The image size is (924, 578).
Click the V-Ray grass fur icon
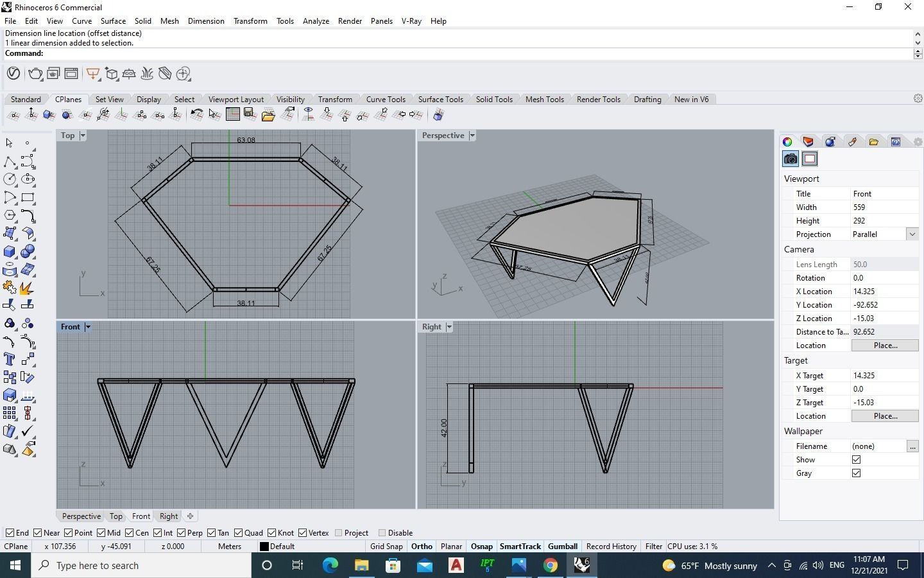[147, 74]
